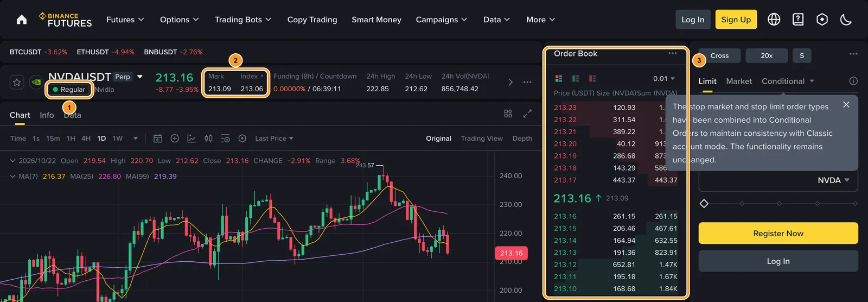The height and width of the screenshot is (302, 868).
Task: Switch to Trading View chart
Action: pos(482,139)
